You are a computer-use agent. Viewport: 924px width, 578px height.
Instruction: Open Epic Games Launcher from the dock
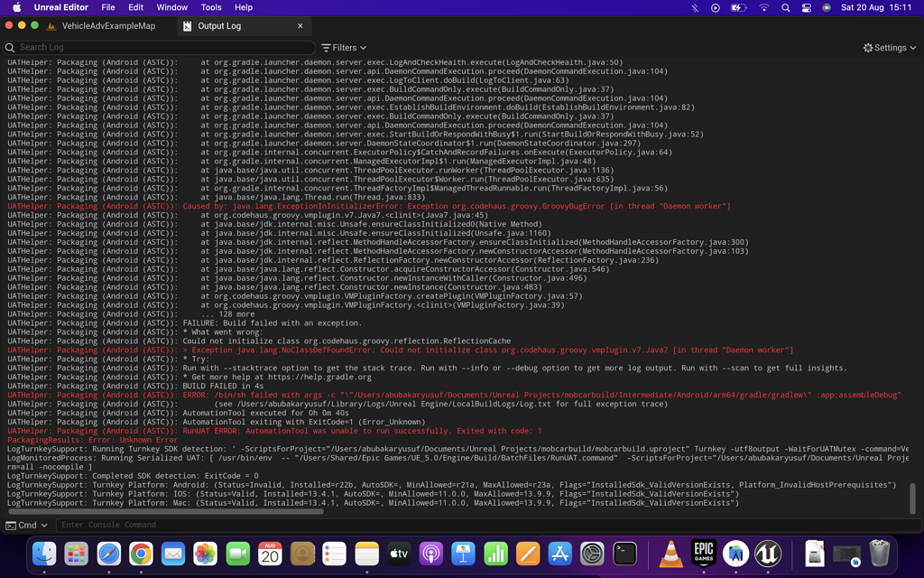(x=704, y=553)
